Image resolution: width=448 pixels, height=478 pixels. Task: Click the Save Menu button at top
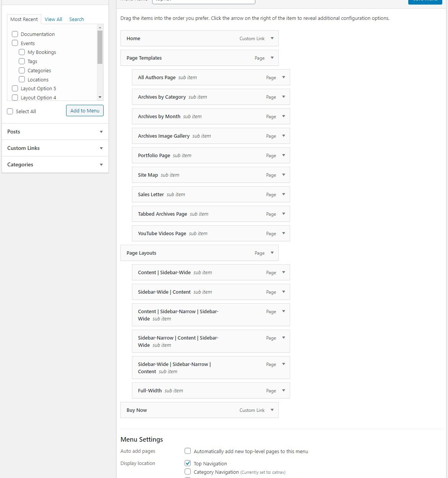point(425,2)
